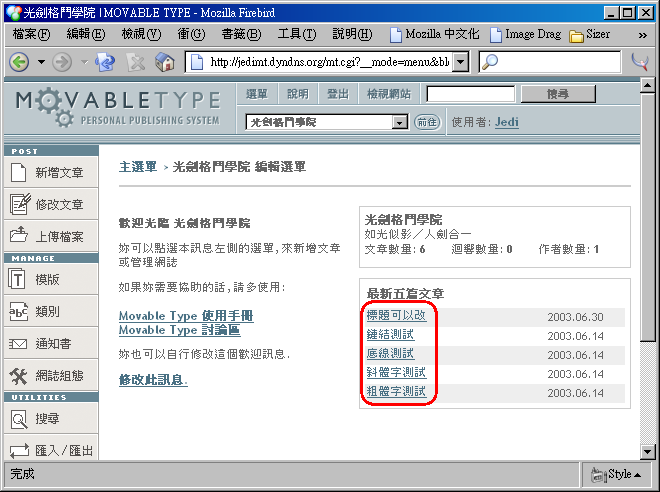Screen dimensions: 660x492
Task: Open the entry 粗體字測試
Action: pos(396,391)
